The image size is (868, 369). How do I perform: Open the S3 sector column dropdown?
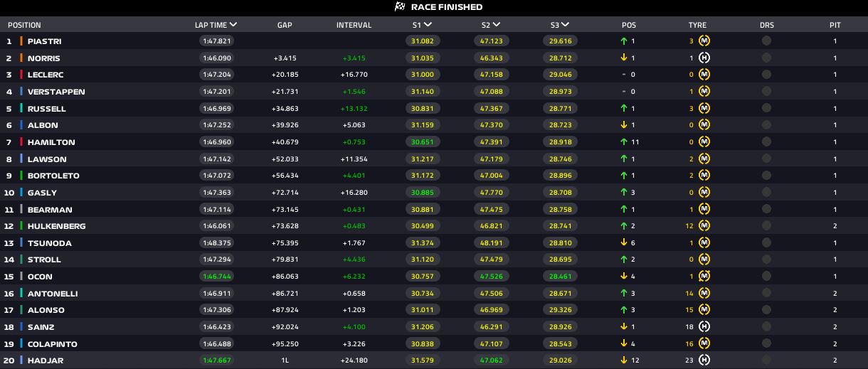(566, 25)
